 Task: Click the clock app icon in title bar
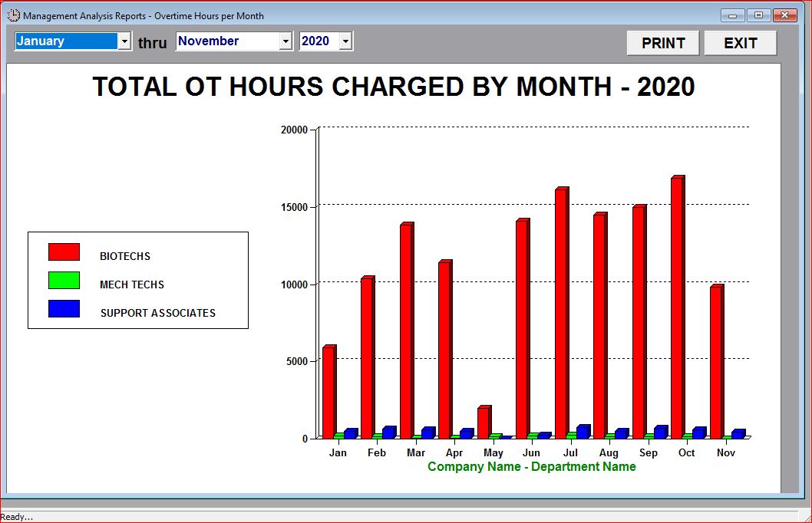[x=13, y=15]
